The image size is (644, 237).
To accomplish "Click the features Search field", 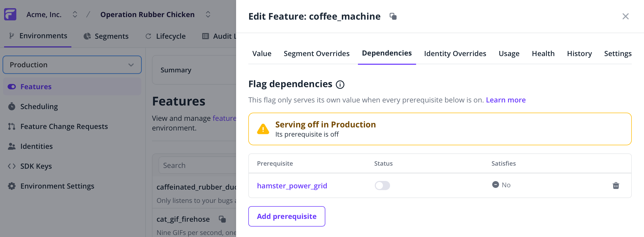I will pyautogui.click(x=198, y=165).
